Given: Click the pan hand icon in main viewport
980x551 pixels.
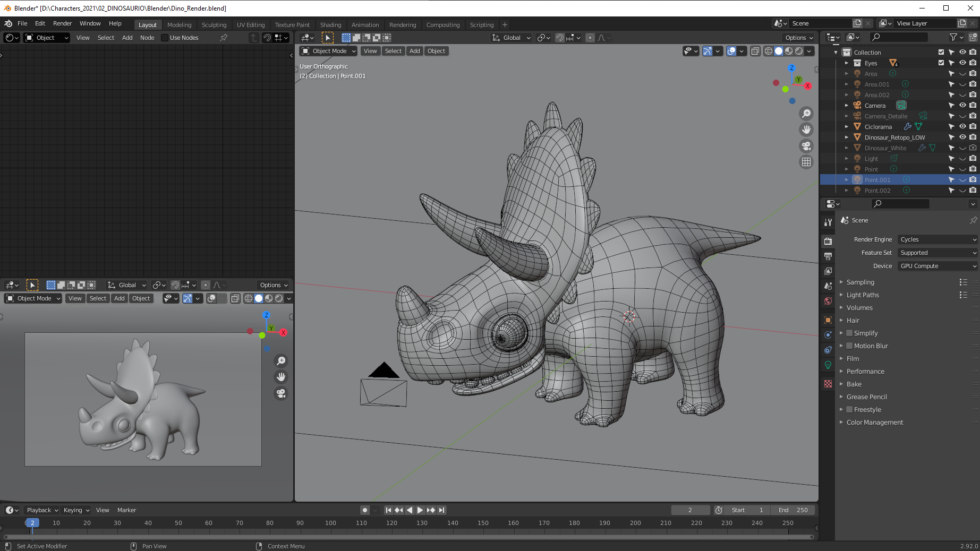Looking at the screenshot, I should pos(806,130).
